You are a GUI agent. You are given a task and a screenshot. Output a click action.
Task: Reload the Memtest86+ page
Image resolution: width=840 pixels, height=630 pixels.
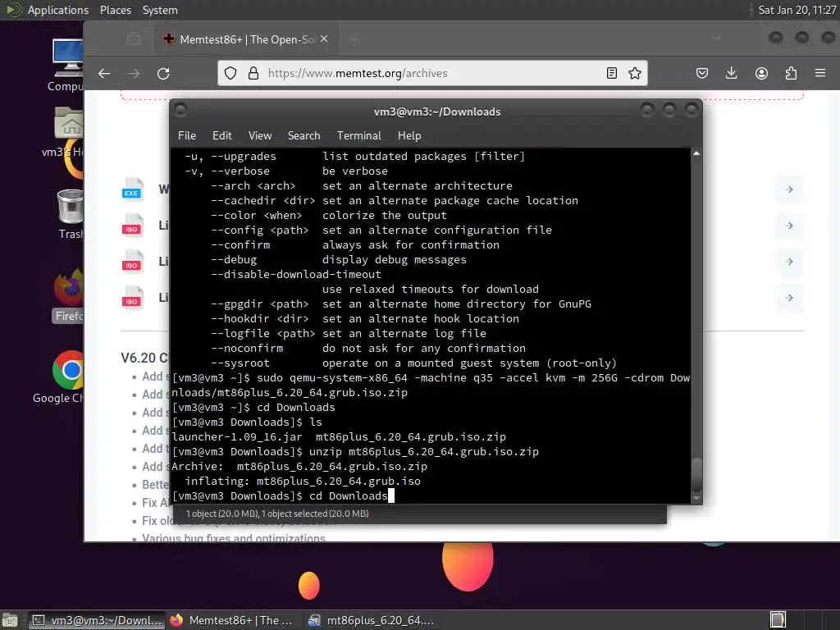click(163, 73)
